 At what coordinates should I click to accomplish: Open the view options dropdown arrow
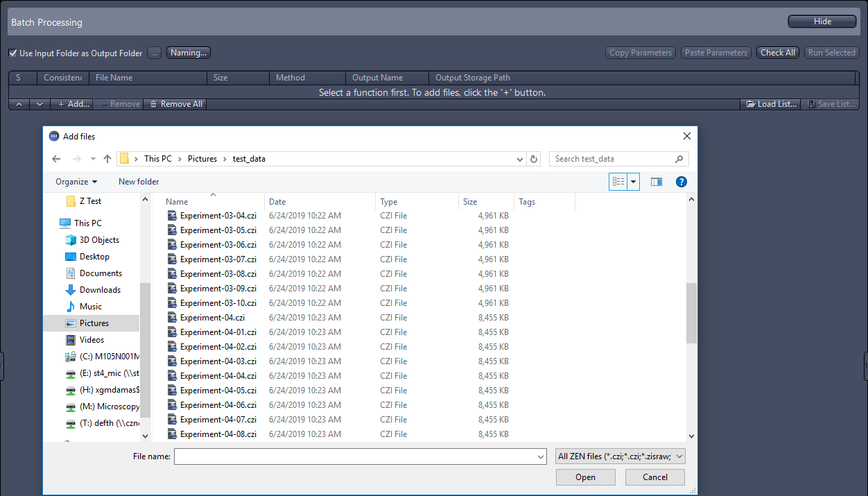[x=633, y=182]
